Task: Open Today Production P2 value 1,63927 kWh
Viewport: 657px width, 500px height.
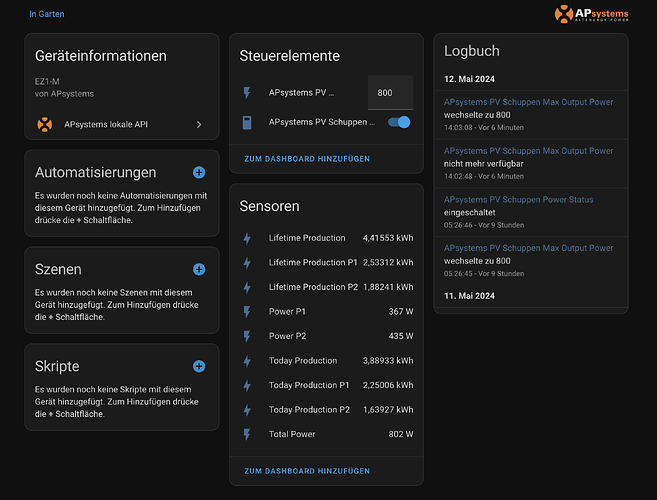Action: (x=388, y=409)
